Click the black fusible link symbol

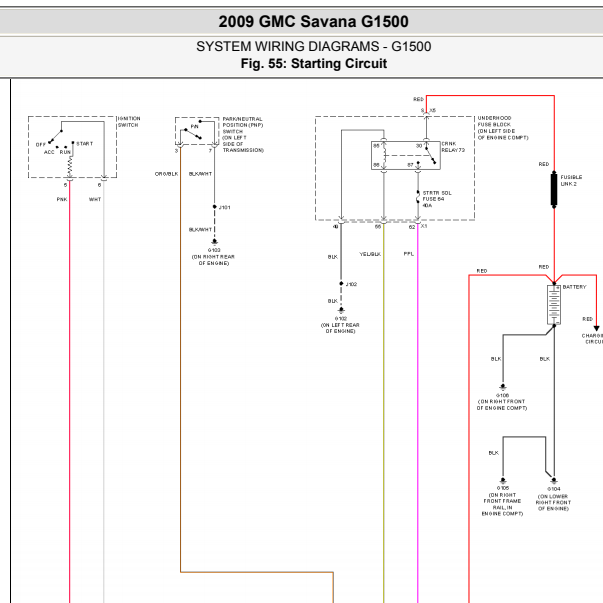554,190
